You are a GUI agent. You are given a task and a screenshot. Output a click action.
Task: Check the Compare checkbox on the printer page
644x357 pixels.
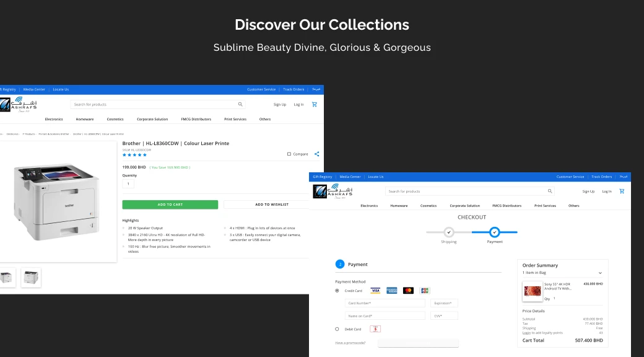(289, 154)
